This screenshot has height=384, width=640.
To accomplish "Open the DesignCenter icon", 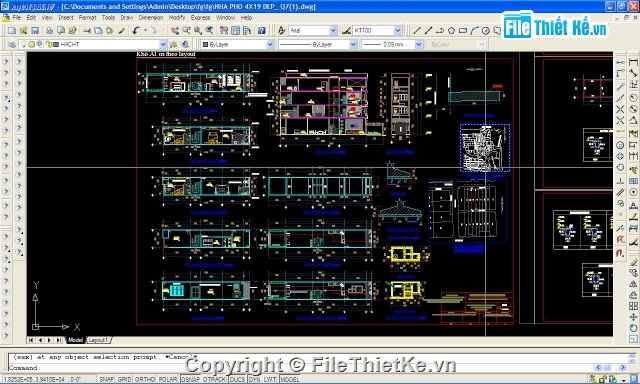I will coord(236,31).
